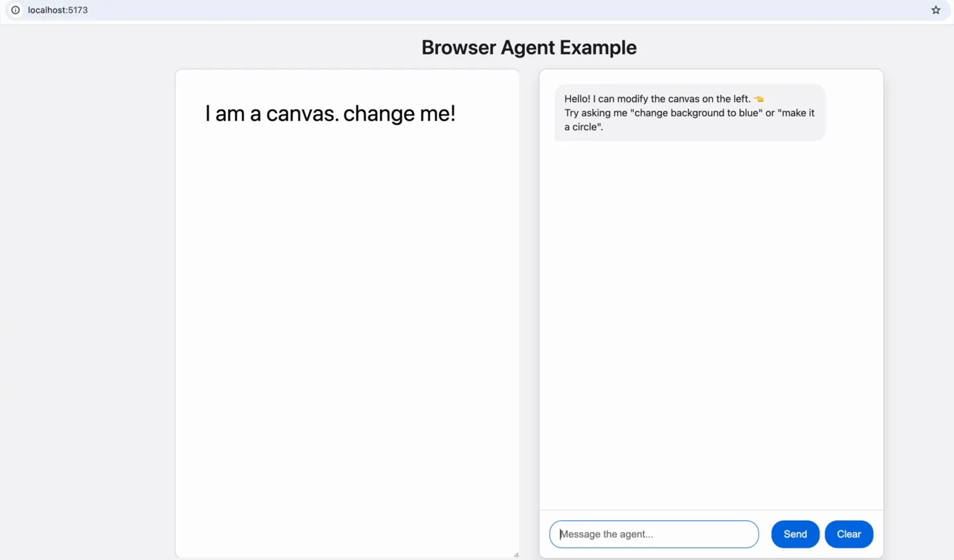954x560 pixels.
Task: Click the "I am a canvas. change me!" text
Action: (x=330, y=113)
